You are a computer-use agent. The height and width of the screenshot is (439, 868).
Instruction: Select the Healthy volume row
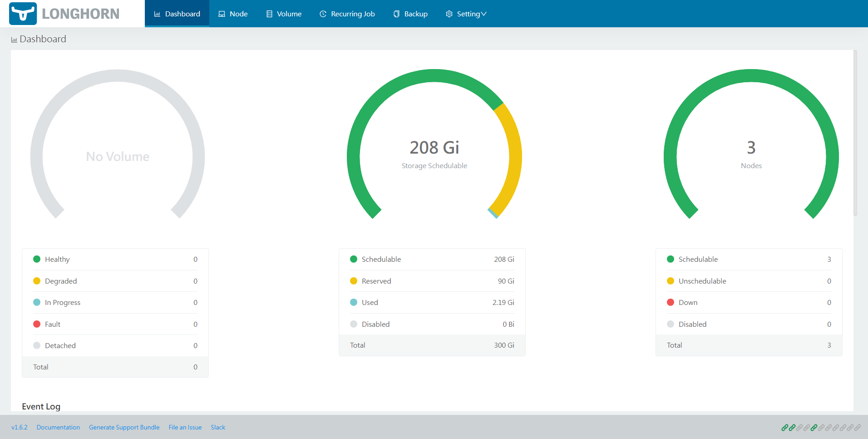coord(115,259)
